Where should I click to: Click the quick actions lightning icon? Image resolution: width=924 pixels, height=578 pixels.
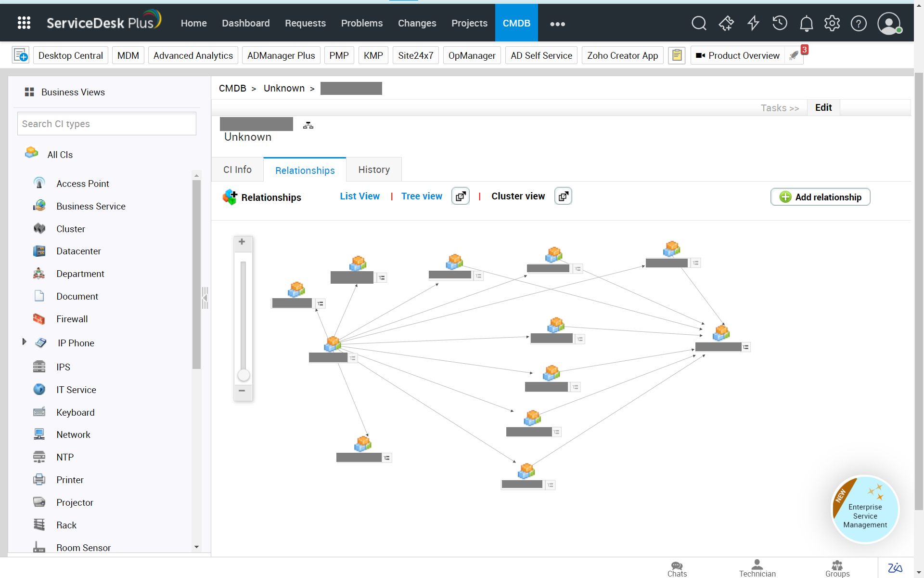[753, 23]
